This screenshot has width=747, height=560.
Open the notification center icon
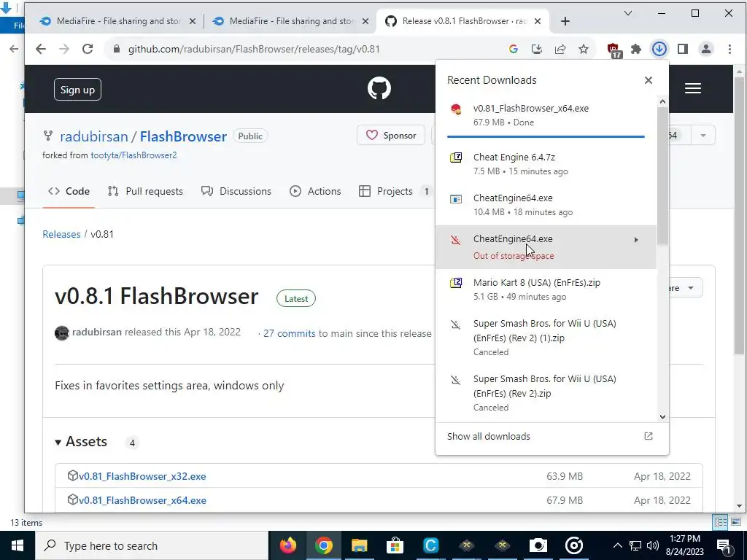pos(724,546)
